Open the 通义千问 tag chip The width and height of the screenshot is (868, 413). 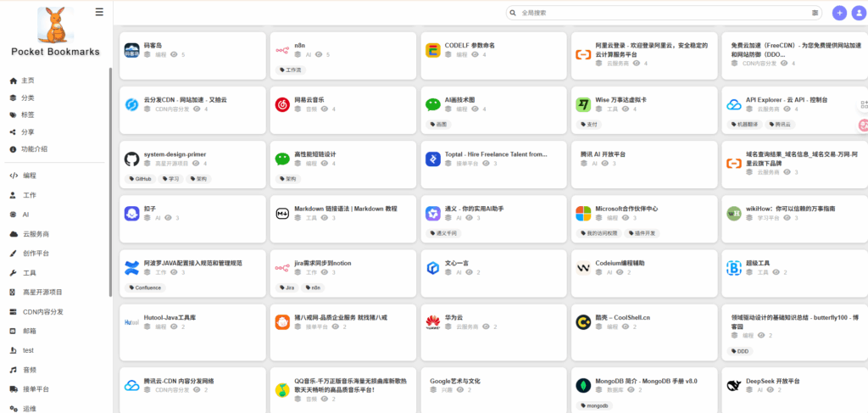coord(444,233)
